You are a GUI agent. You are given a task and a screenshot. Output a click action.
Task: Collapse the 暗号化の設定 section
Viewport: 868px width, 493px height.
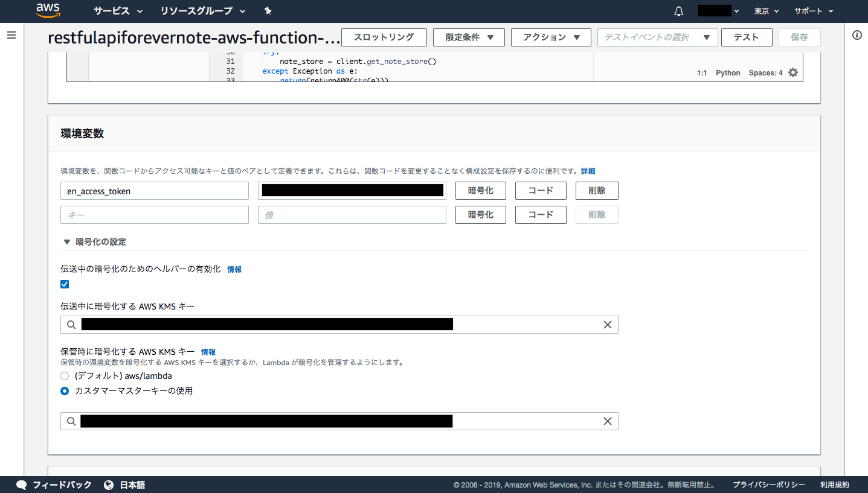click(95, 241)
